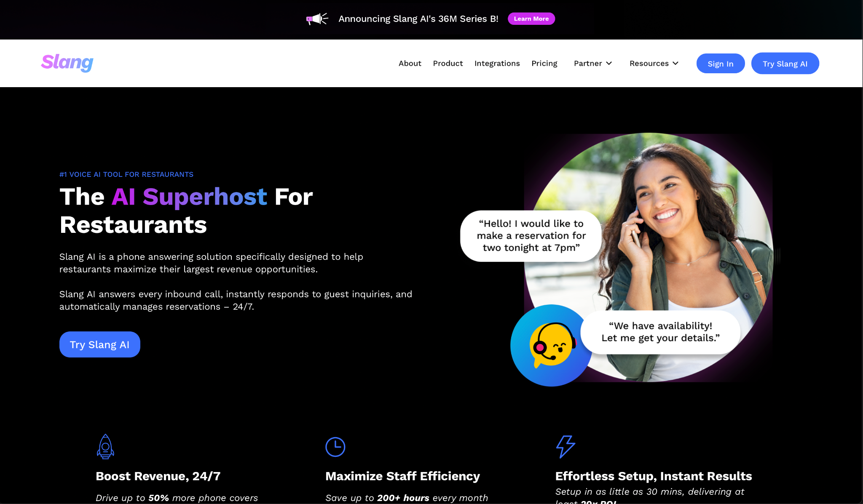Open the Pricing page
This screenshot has width=863, height=504.
(544, 64)
